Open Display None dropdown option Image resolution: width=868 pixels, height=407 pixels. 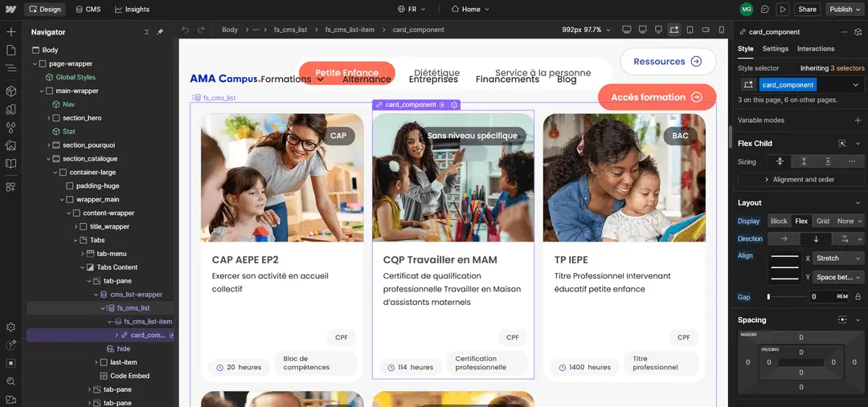point(850,221)
